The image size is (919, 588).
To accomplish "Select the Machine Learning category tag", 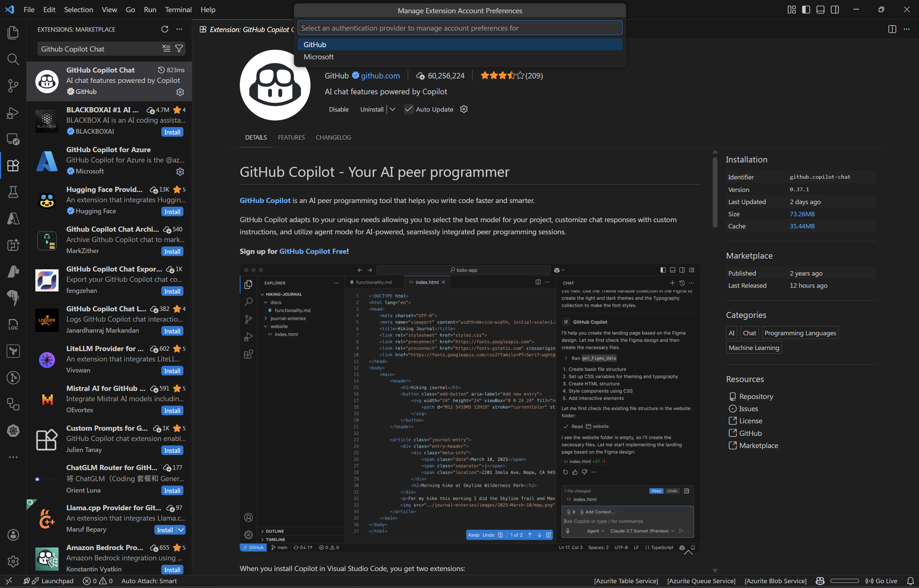I will [x=753, y=348].
